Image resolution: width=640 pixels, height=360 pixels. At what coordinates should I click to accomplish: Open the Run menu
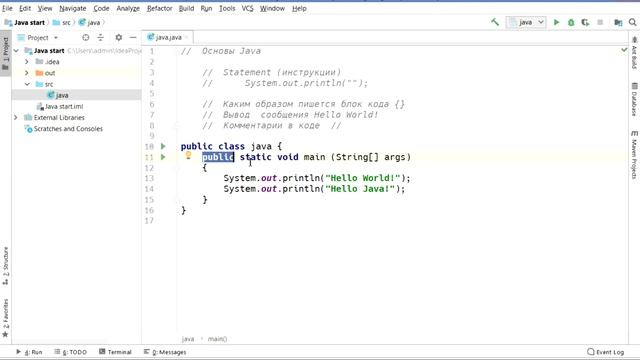(x=206, y=8)
